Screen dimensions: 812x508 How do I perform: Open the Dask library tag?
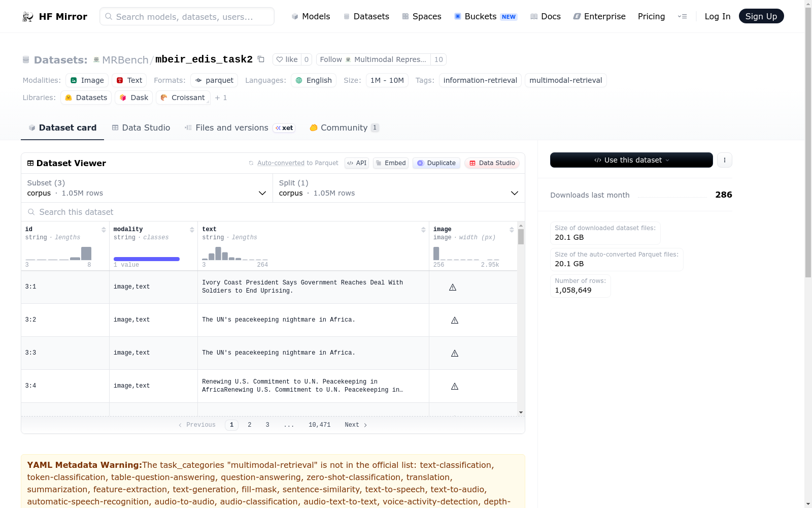134,98
